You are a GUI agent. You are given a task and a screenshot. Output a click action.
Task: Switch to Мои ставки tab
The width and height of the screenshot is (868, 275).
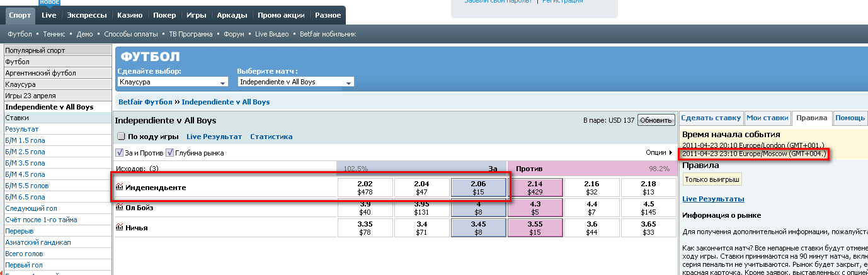[x=767, y=118]
